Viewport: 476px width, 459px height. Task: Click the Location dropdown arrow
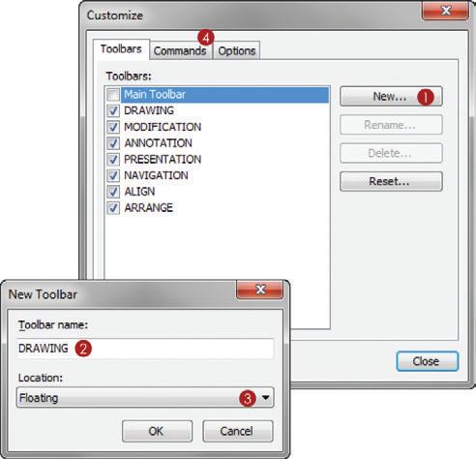(x=265, y=398)
